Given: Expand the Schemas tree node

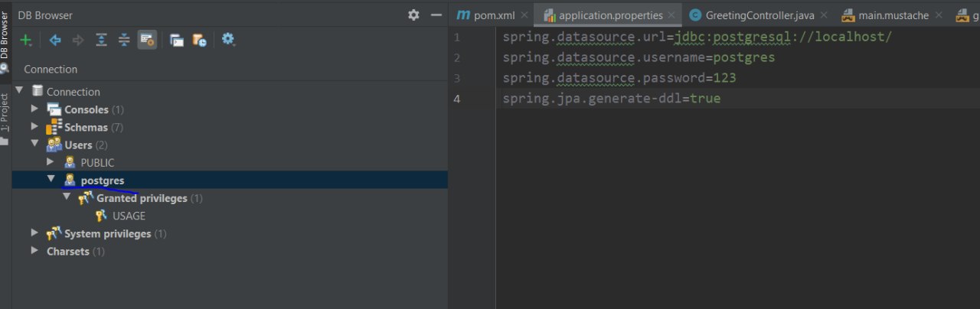Looking at the screenshot, I should point(34,126).
